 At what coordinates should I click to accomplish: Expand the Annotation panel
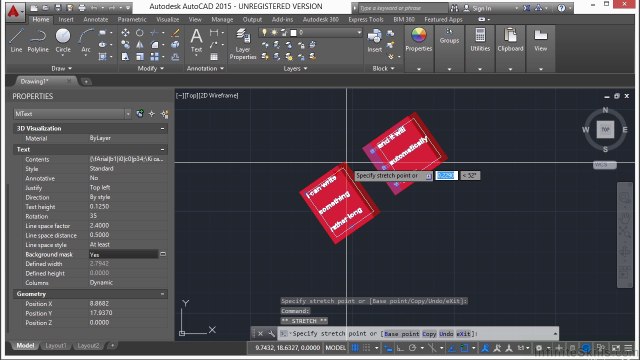pos(205,69)
